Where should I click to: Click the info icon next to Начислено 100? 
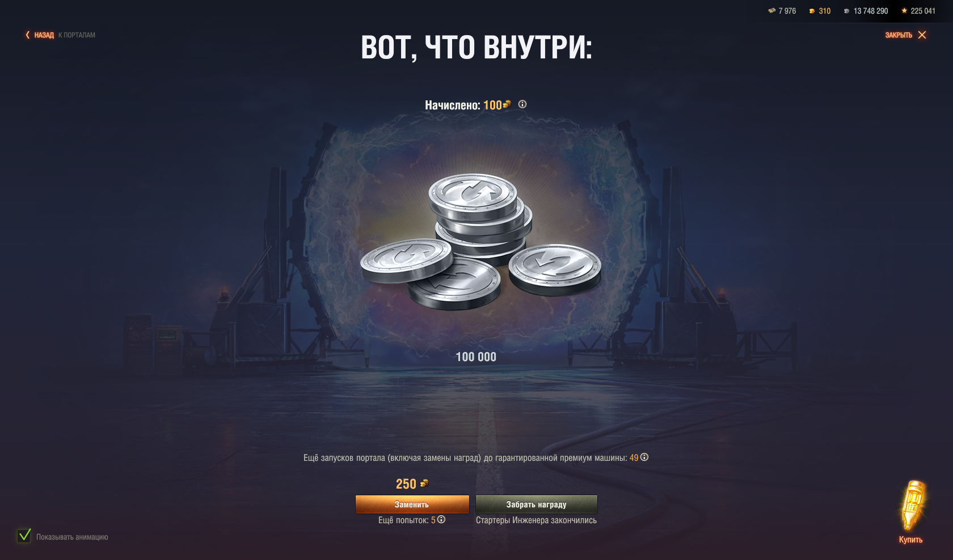coord(522,104)
